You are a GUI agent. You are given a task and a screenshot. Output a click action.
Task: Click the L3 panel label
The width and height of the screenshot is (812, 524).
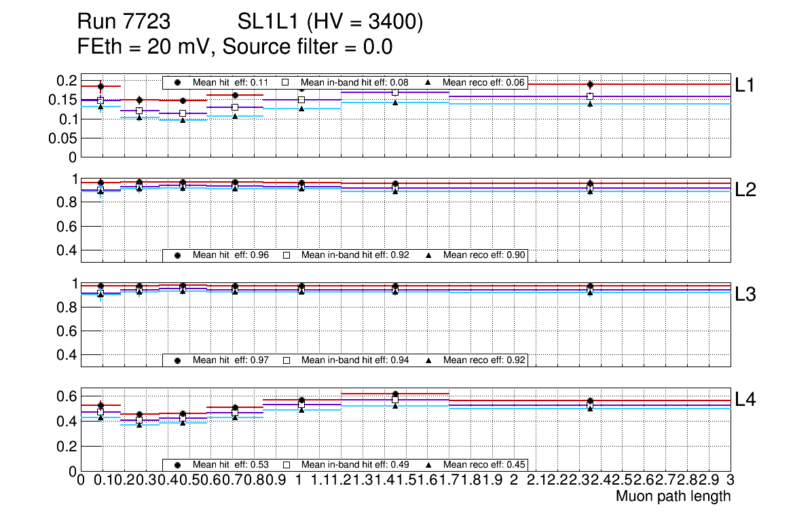click(746, 295)
